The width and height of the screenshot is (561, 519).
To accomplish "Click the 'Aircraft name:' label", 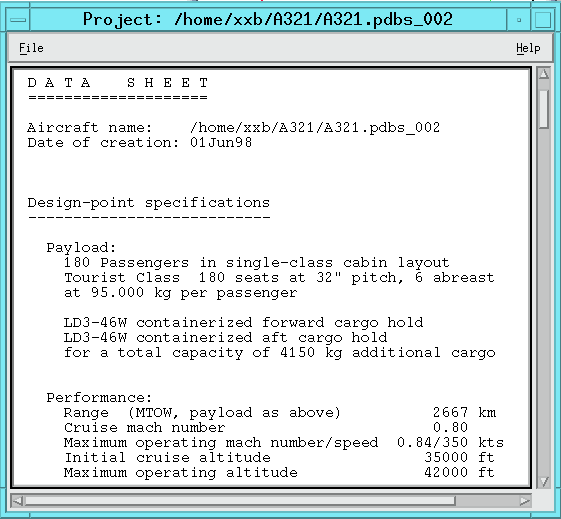I will (90, 128).
